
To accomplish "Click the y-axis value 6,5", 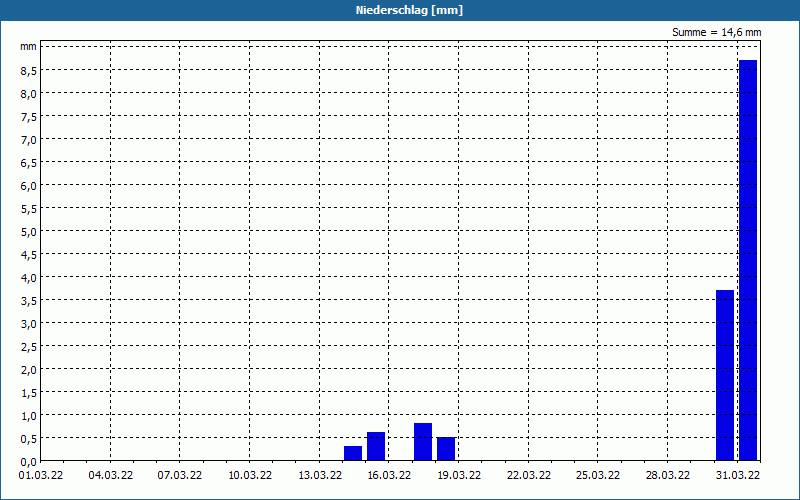I will [x=29, y=163].
